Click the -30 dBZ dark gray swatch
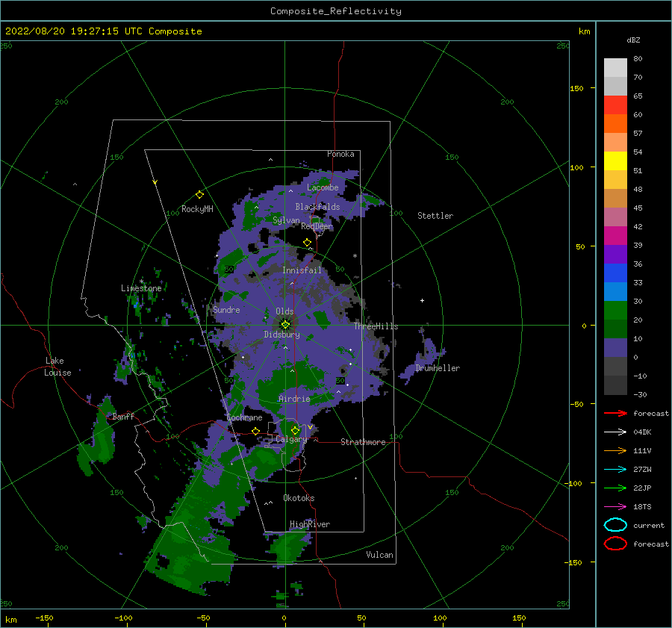Image resolution: width=672 pixels, height=628 pixels. click(615, 385)
